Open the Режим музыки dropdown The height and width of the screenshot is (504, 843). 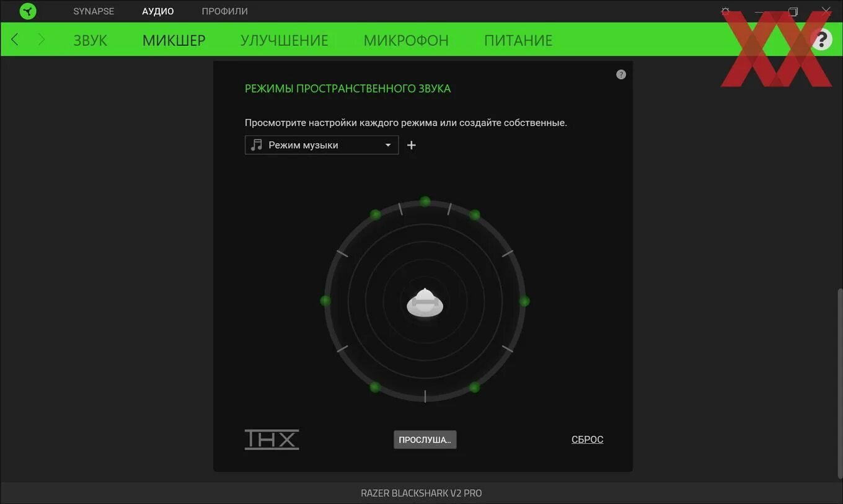[x=321, y=144]
